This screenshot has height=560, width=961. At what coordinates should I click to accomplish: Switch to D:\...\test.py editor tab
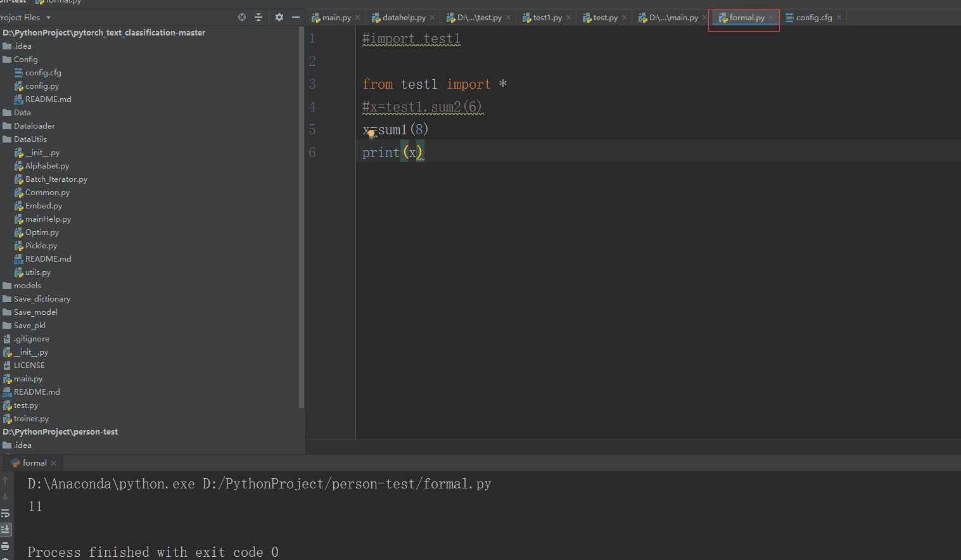479,18
